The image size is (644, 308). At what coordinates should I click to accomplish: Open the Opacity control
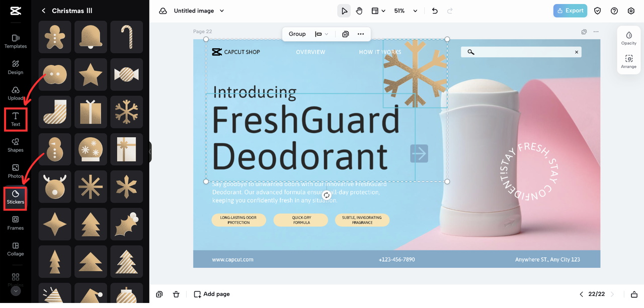[x=629, y=38]
